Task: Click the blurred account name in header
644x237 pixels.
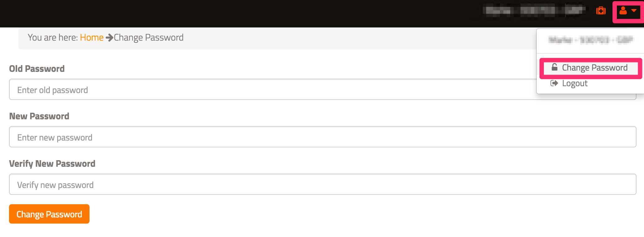Action: tap(535, 11)
